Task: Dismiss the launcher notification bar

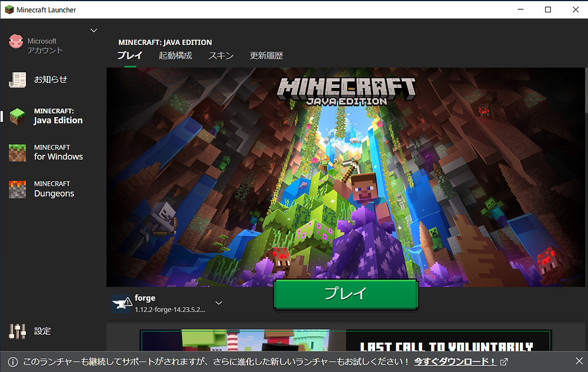Action: tap(579, 361)
